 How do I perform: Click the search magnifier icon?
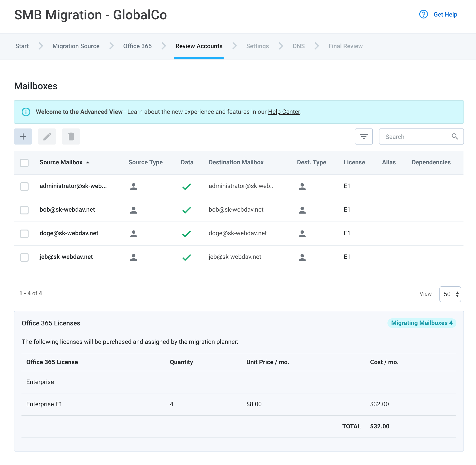click(x=455, y=136)
